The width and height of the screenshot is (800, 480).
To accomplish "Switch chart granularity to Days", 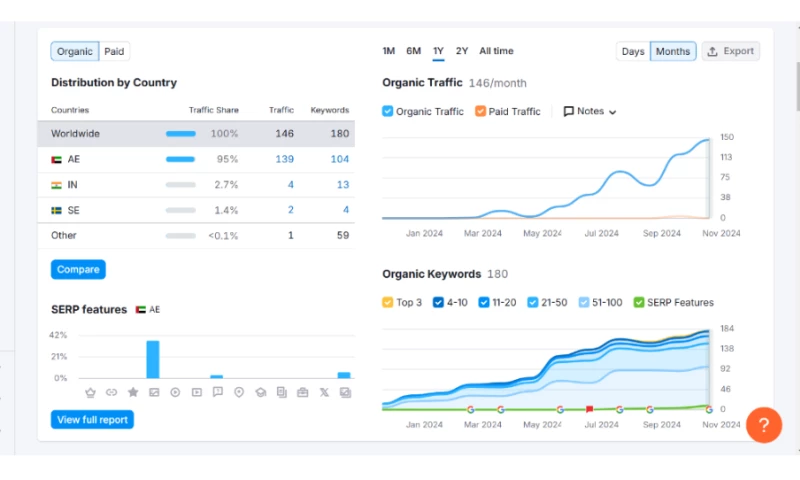I will pos(633,51).
